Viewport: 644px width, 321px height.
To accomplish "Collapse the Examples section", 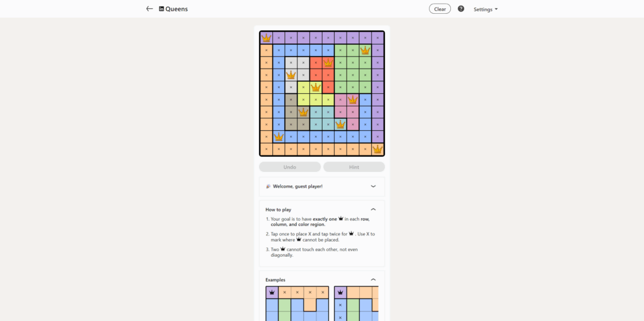I will (373, 279).
